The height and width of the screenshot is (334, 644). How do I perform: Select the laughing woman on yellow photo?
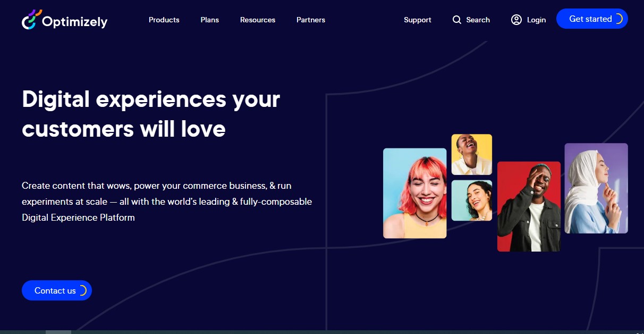pyautogui.click(x=472, y=154)
